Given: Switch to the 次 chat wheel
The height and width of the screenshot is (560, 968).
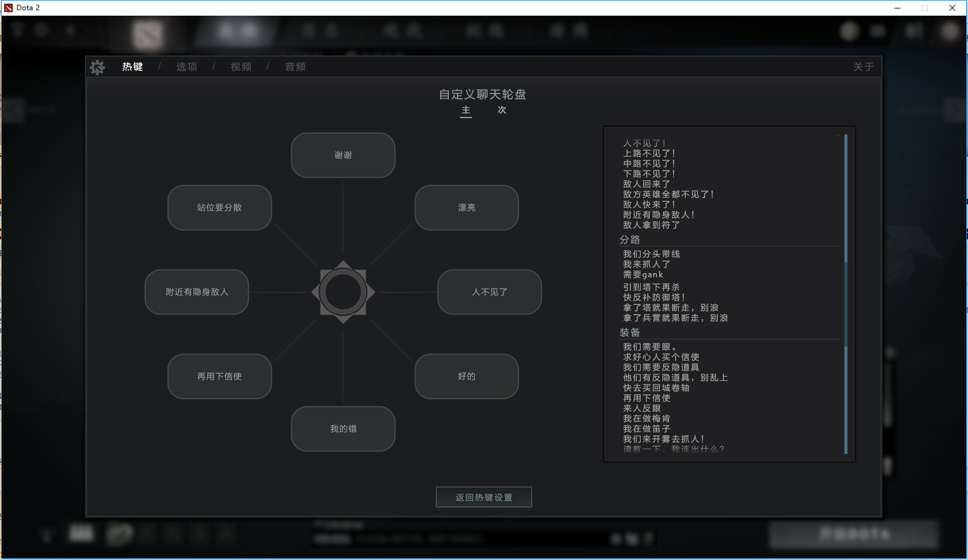Looking at the screenshot, I should (x=502, y=110).
